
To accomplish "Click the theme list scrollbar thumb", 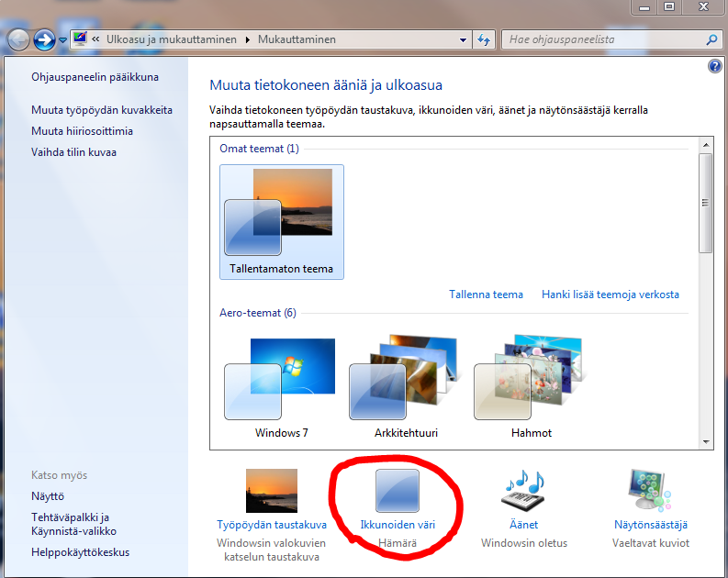I will coord(706,203).
